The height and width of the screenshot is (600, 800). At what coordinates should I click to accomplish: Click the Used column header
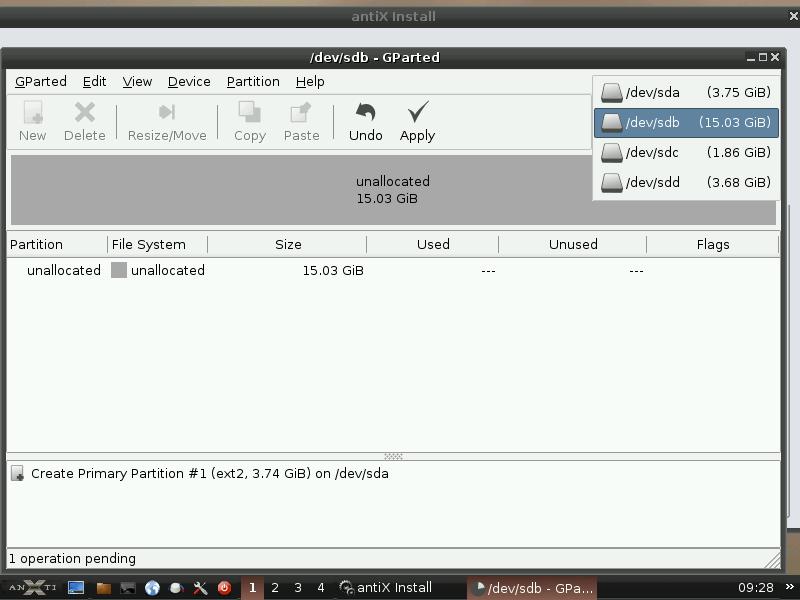pos(433,244)
